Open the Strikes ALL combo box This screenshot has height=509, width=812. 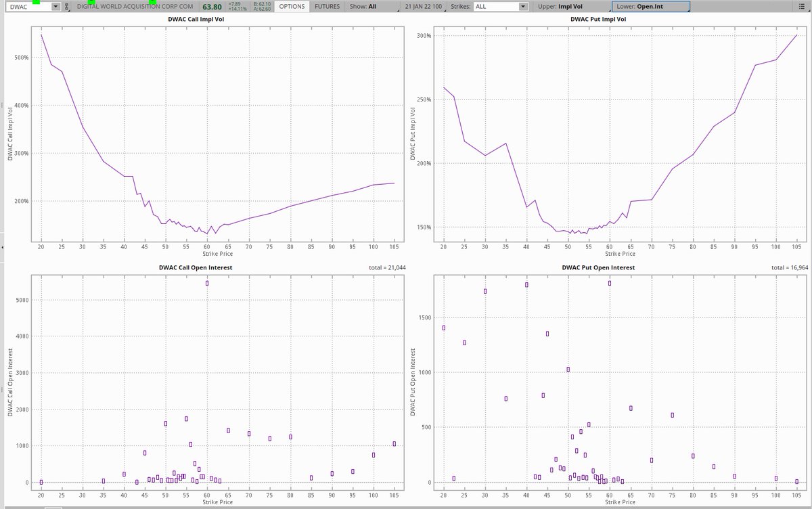(x=501, y=6)
